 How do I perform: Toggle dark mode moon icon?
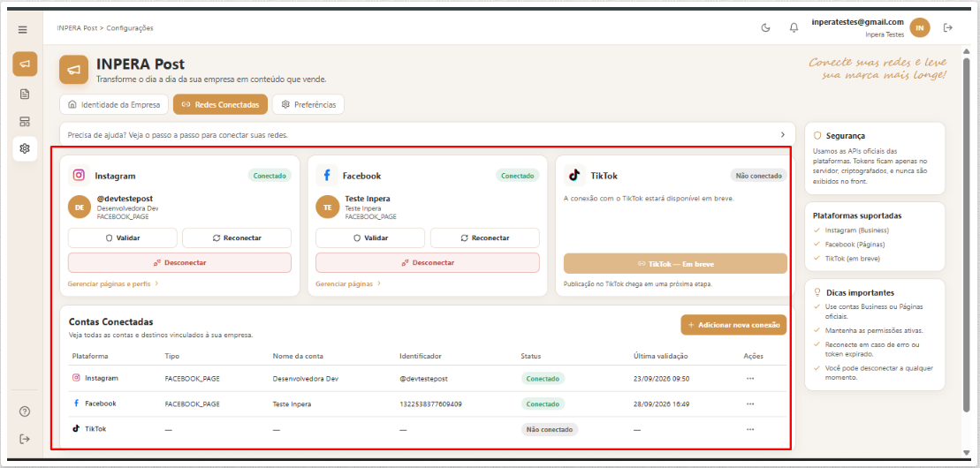[765, 27]
